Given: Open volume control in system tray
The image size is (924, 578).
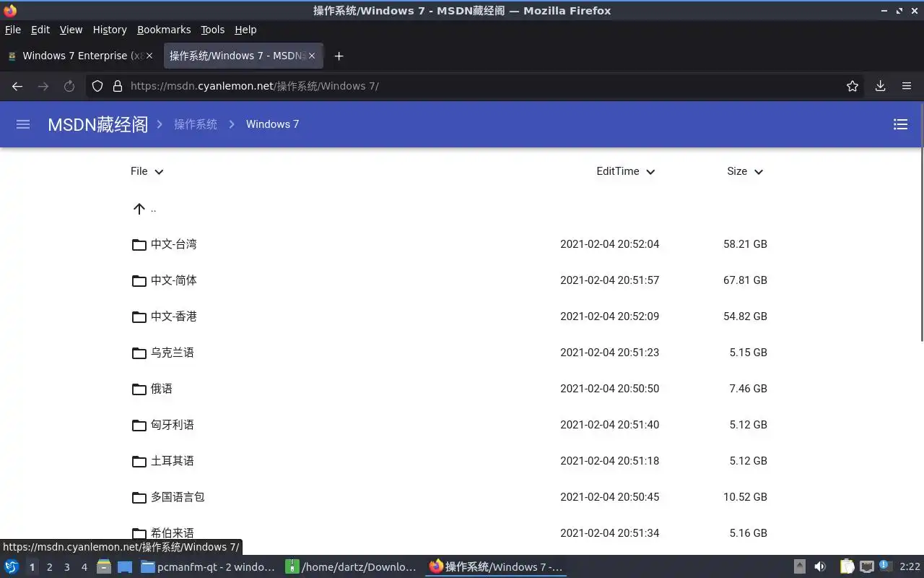Looking at the screenshot, I should (x=820, y=567).
